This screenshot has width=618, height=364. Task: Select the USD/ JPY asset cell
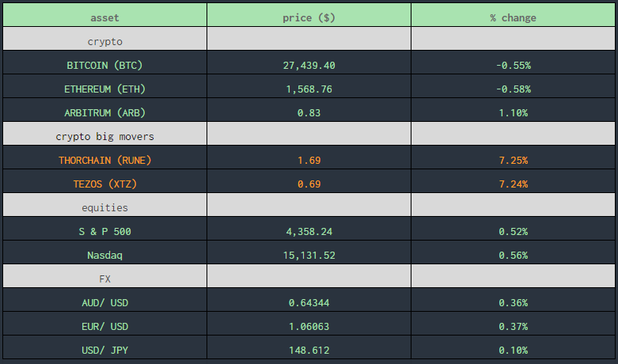(x=104, y=347)
